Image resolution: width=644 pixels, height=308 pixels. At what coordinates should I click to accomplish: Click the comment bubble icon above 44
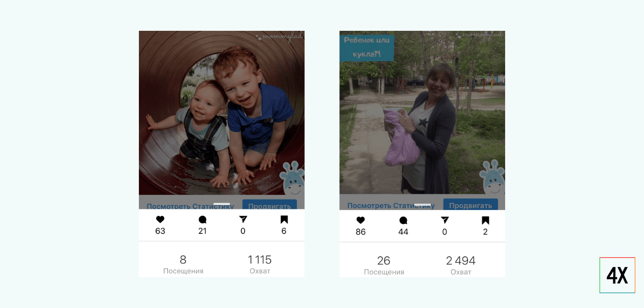[403, 220]
